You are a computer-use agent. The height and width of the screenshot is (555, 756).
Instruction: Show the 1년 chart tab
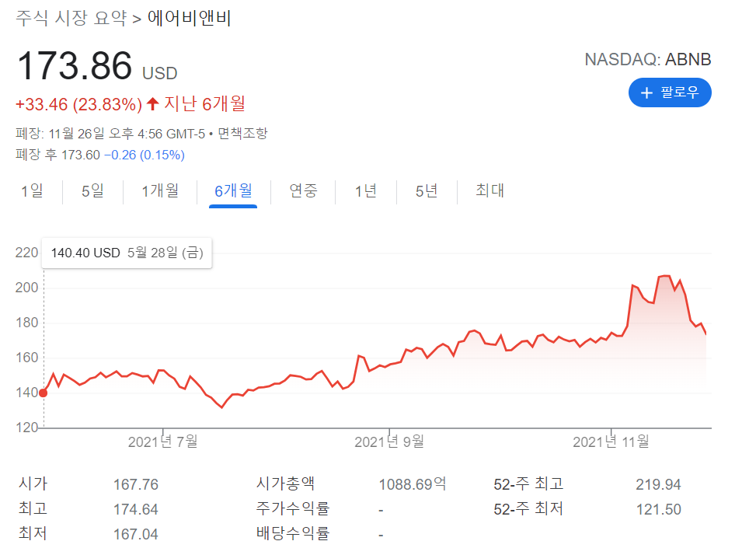tap(366, 191)
